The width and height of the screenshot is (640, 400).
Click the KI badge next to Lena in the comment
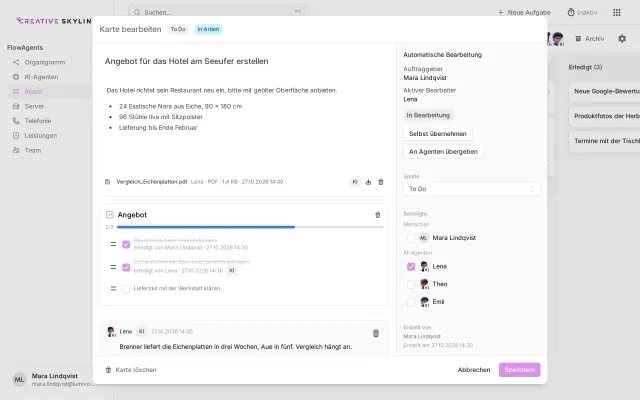pos(141,331)
